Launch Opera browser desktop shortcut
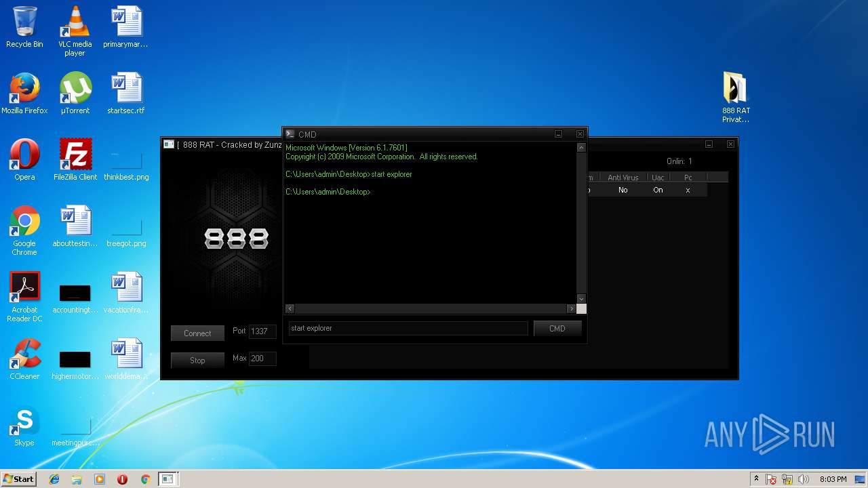Viewport: 868px width, 488px height. pyautogui.click(x=24, y=160)
